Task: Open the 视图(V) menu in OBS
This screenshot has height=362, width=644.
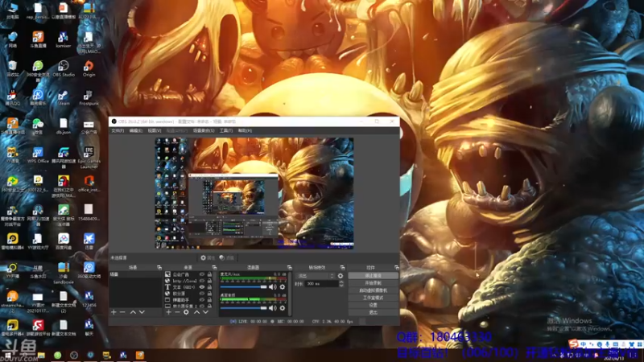Action: (x=155, y=130)
